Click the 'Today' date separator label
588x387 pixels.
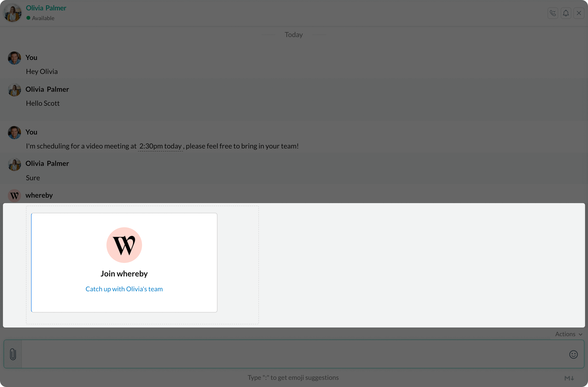coord(294,35)
